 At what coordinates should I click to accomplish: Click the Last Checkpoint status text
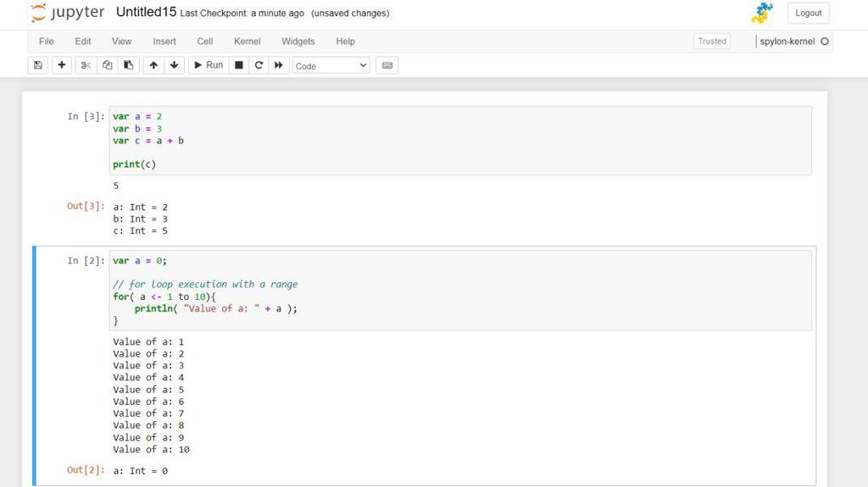(x=242, y=14)
